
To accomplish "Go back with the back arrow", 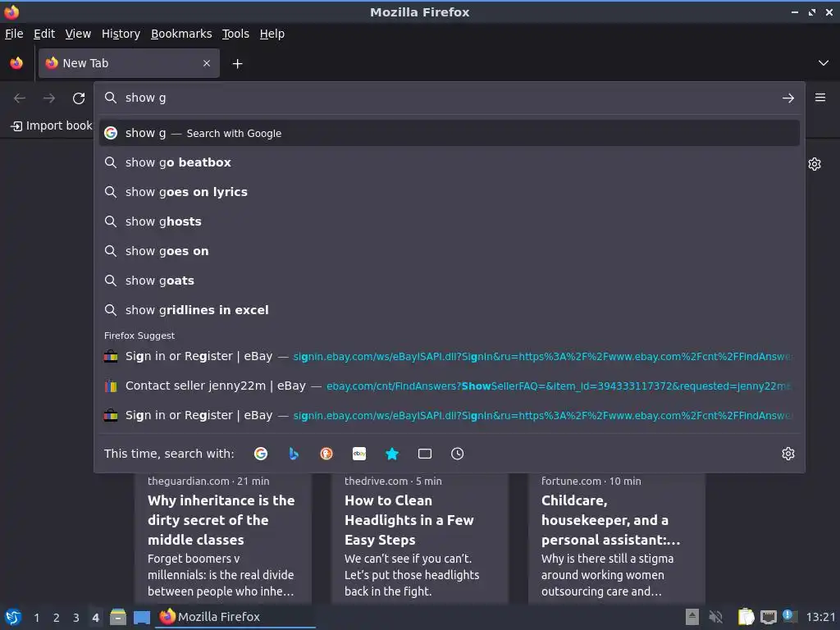I will tap(20, 98).
